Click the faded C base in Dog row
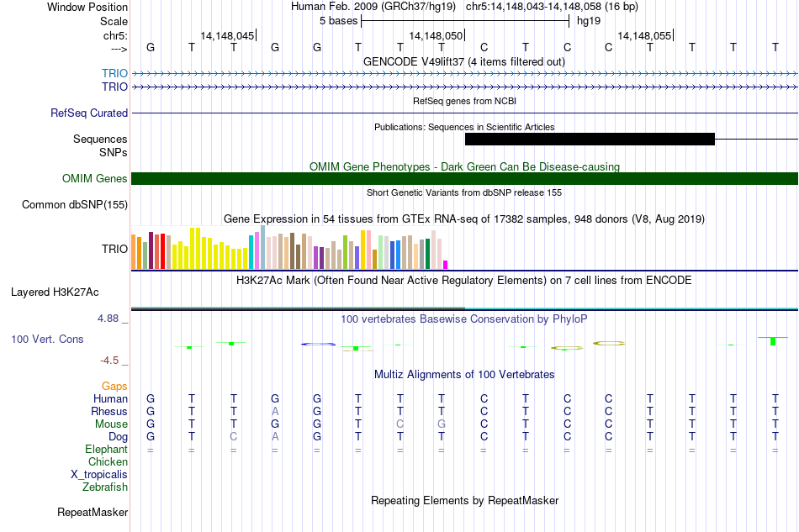799x532 pixels. [233, 437]
